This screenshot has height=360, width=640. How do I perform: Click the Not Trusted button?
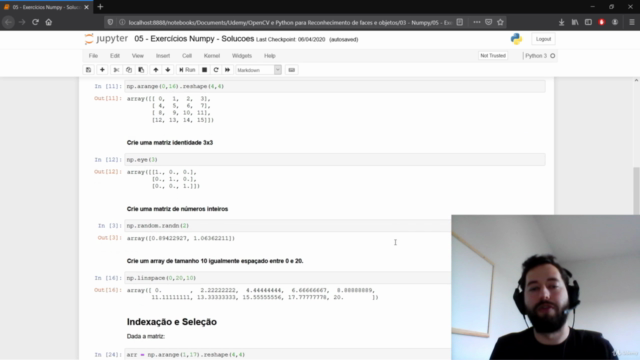[x=493, y=56]
